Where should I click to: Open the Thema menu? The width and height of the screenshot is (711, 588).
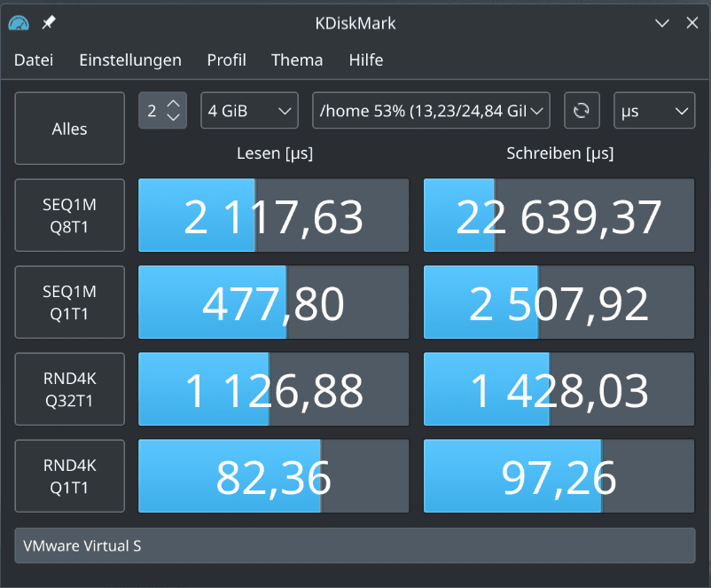pos(297,60)
